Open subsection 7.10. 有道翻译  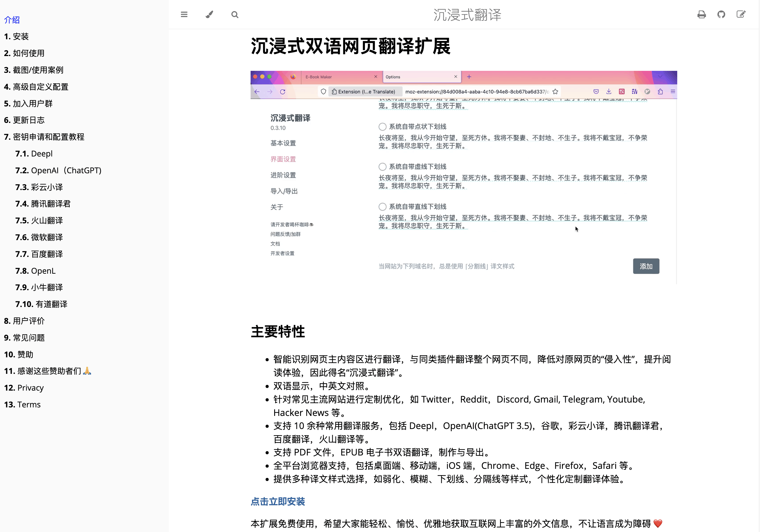coord(41,304)
